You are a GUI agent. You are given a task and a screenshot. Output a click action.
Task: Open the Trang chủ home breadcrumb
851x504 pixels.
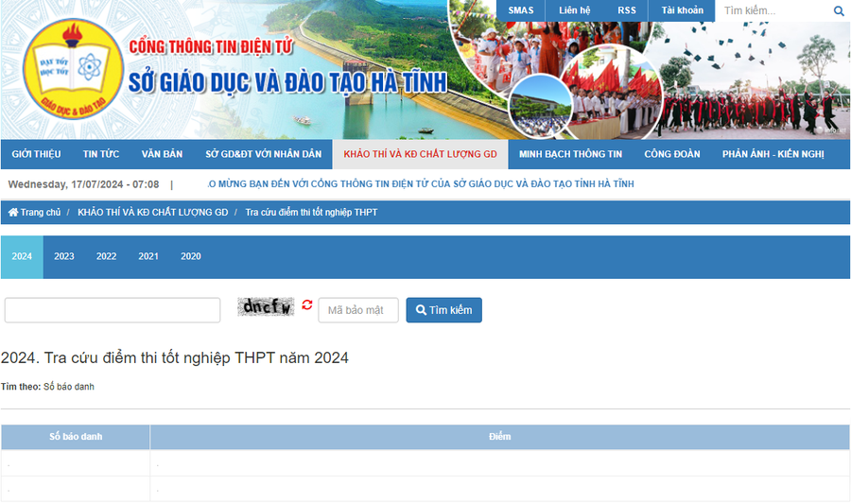[35, 213]
